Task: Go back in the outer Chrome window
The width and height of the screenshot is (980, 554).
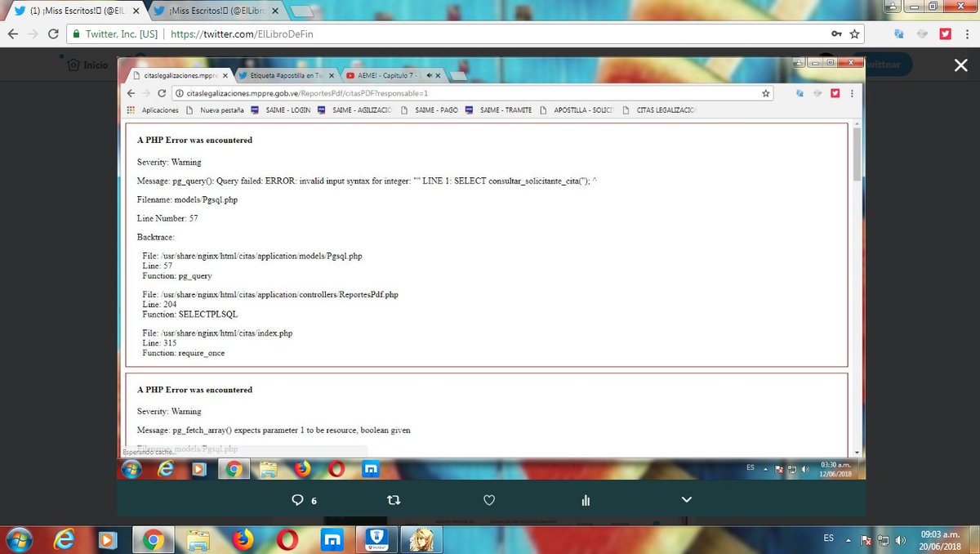Action: click(x=12, y=34)
